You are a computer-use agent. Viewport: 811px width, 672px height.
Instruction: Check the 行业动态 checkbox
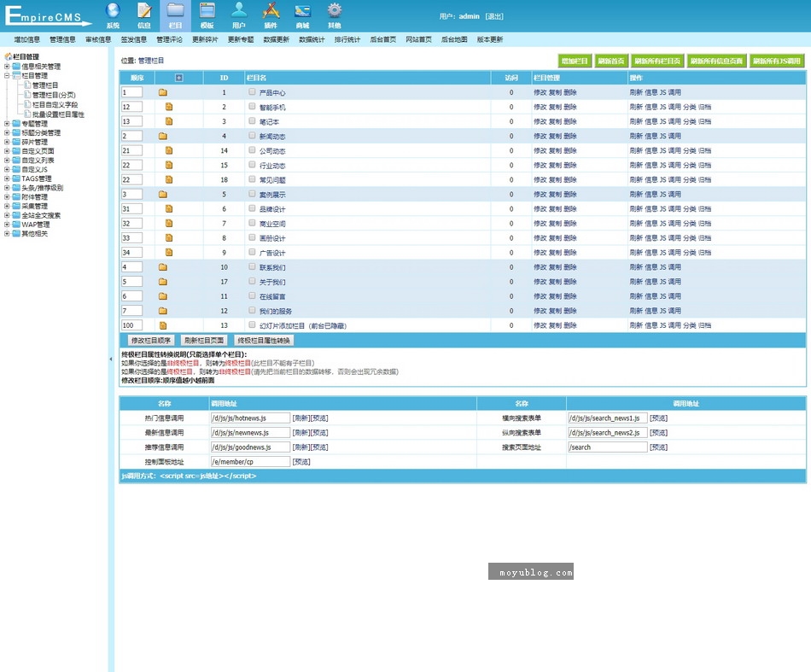[x=252, y=165]
